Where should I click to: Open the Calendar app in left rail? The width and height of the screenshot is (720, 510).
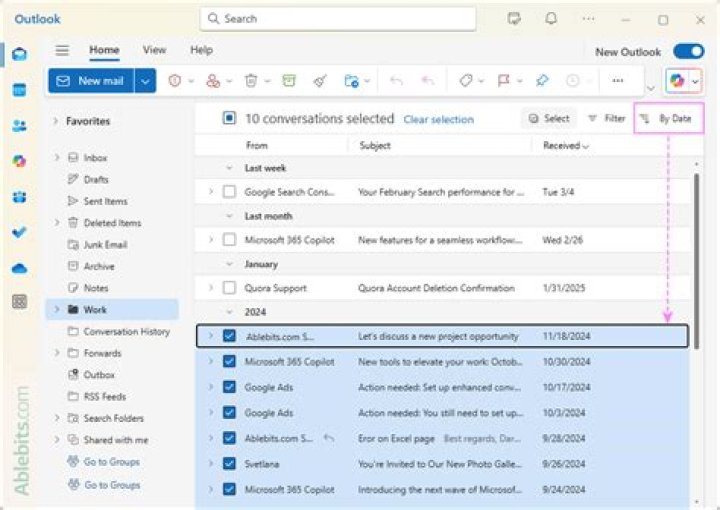click(19, 90)
